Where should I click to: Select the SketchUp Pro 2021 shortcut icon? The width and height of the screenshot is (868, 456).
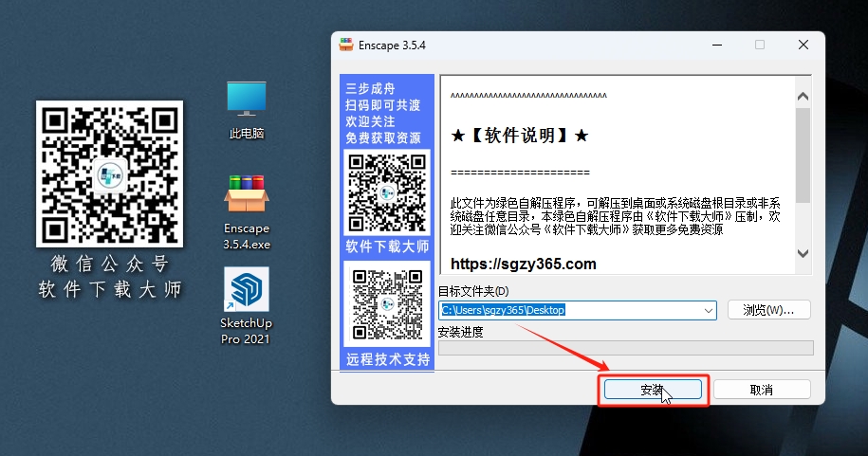[247, 306]
